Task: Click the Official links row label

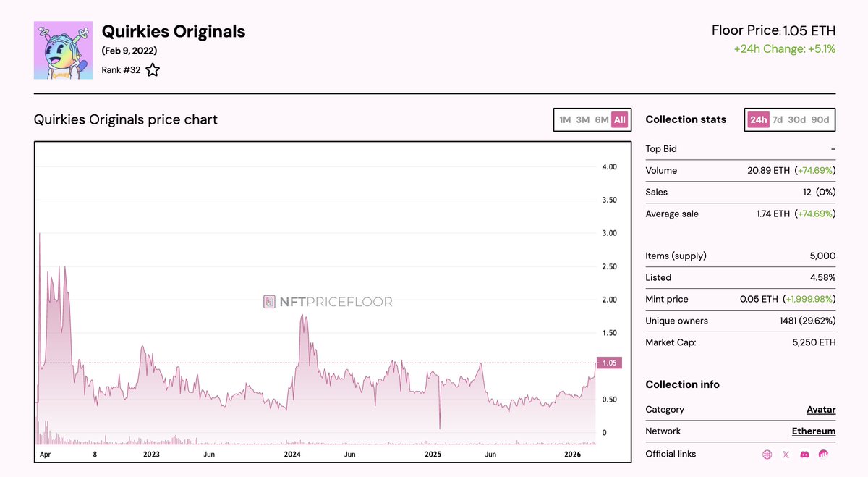Action: click(671, 455)
